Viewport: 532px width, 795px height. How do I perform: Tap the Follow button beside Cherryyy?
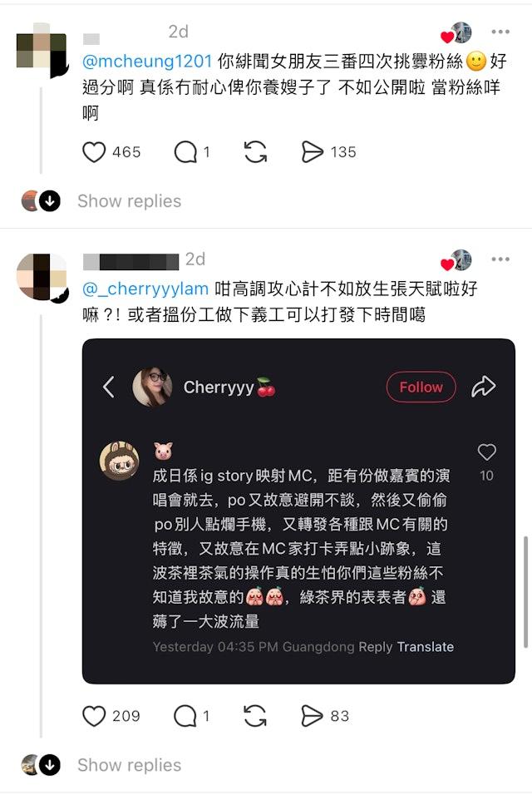(x=421, y=388)
